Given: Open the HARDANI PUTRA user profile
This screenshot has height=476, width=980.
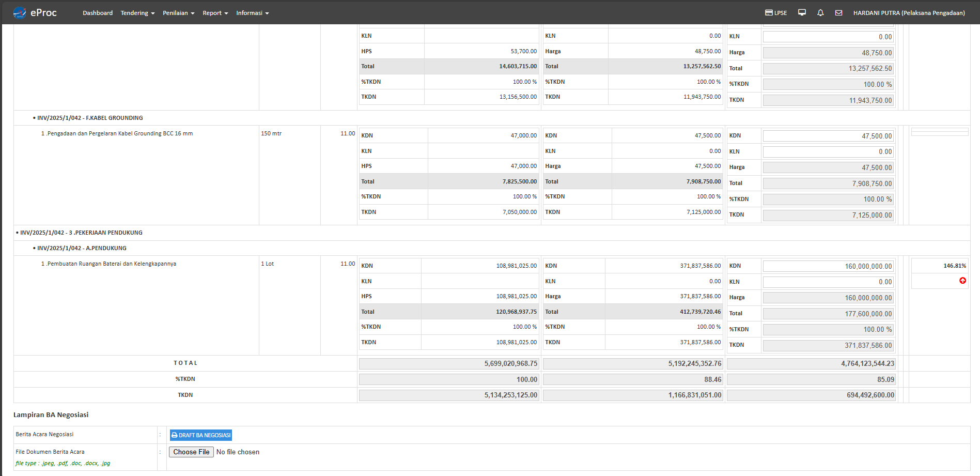Looking at the screenshot, I should 909,13.
